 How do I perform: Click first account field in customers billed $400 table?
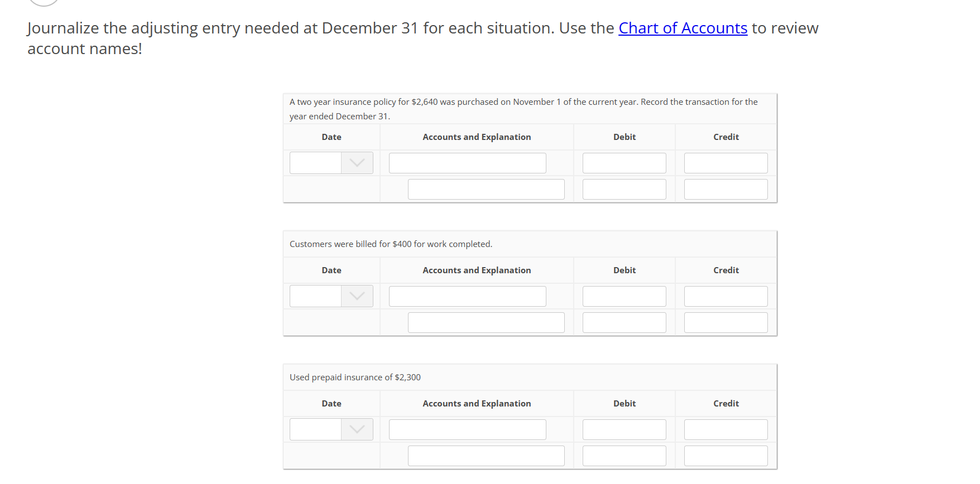click(468, 296)
